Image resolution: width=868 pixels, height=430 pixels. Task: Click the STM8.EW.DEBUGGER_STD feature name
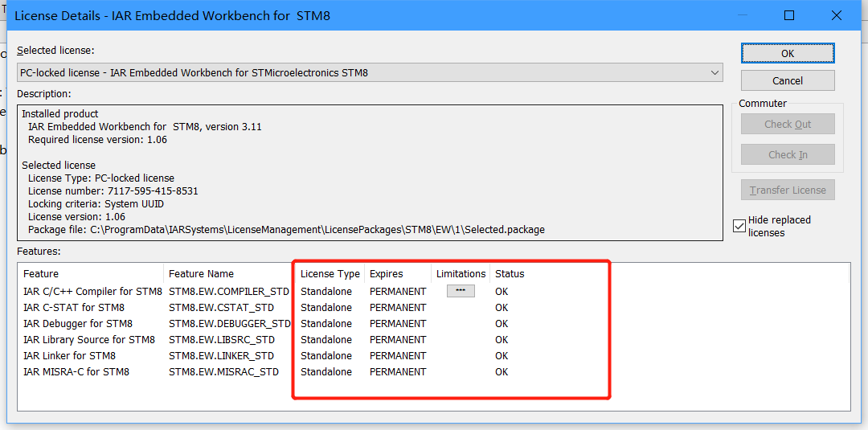(230, 323)
